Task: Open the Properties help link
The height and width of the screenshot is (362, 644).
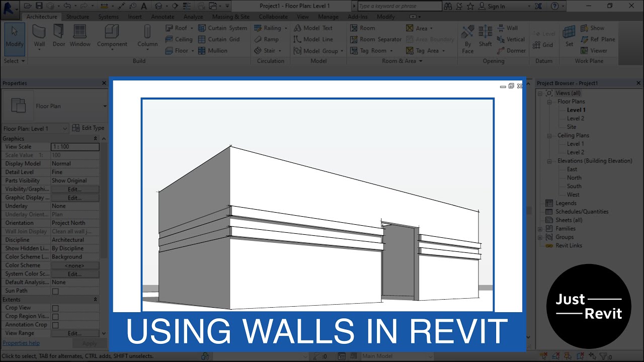Action: click(21, 343)
